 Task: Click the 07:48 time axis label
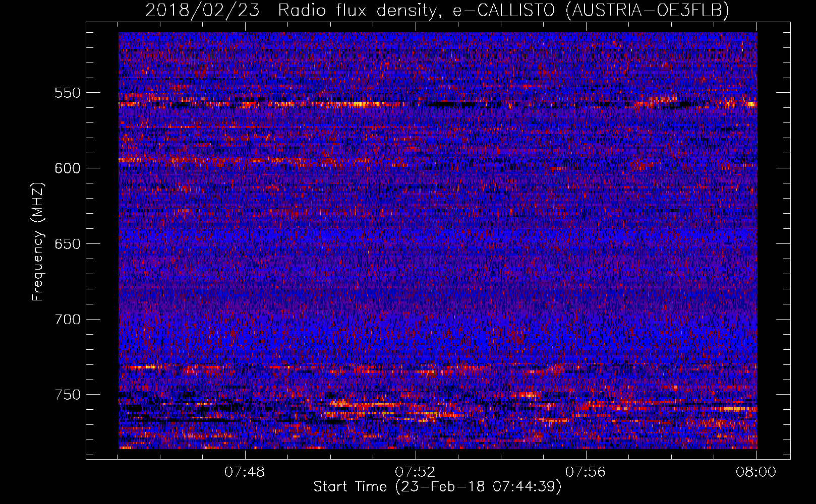[245, 472]
